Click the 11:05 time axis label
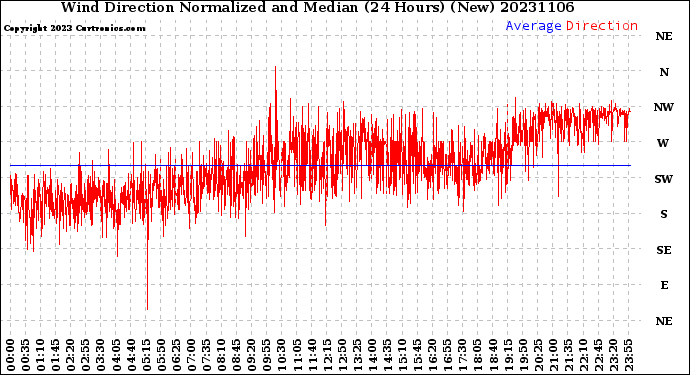 tap(297, 355)
